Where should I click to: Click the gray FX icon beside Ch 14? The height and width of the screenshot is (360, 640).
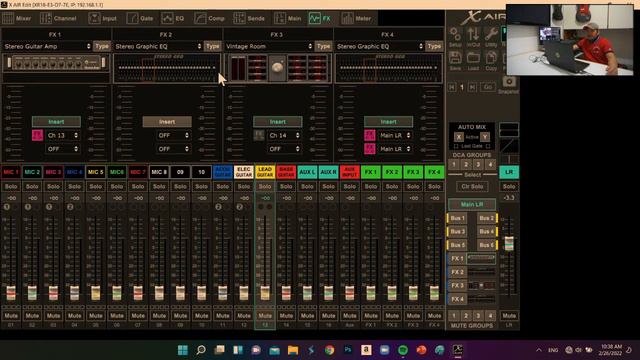[259, 135]
